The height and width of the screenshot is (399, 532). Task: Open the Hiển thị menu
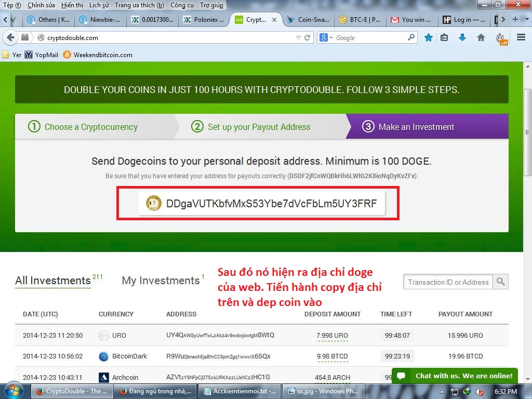[x=72, y=5]
